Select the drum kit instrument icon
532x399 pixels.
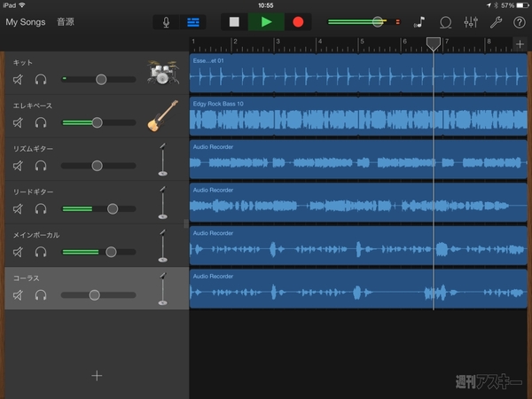point(160,73)
